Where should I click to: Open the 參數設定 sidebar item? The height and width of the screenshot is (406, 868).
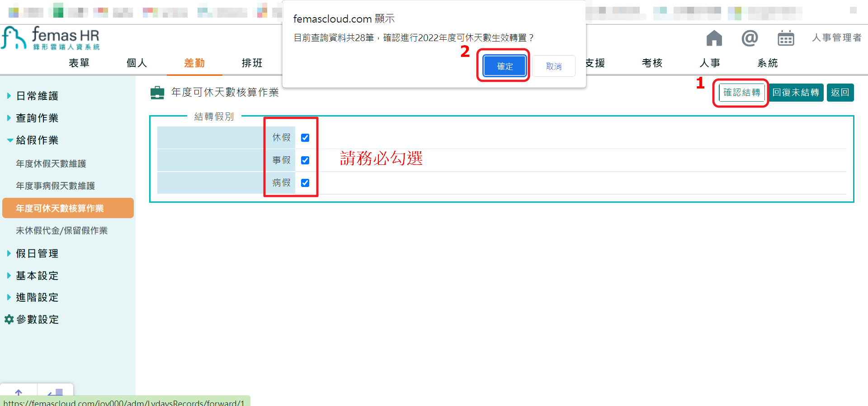tap(38, 320)
